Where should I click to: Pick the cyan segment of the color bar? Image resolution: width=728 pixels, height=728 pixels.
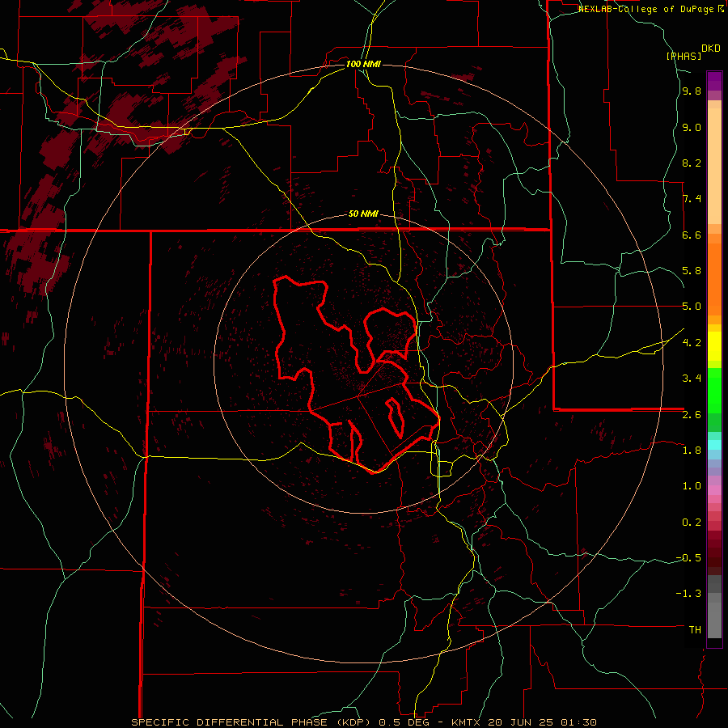click(714, 445)
